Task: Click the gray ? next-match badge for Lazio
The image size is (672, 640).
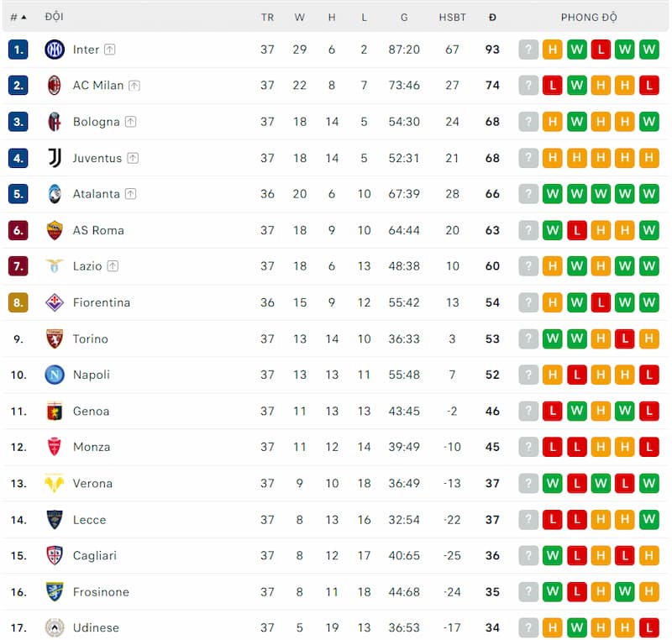Action: click(x=528, y=266)
